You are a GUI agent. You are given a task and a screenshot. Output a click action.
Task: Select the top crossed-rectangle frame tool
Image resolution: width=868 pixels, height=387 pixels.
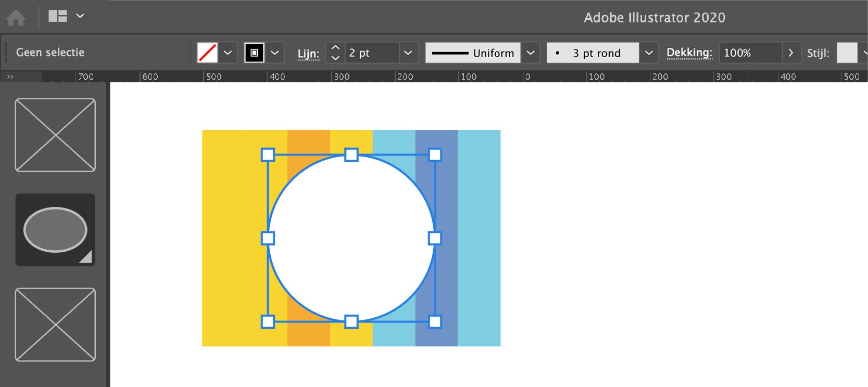click(55, 135)
